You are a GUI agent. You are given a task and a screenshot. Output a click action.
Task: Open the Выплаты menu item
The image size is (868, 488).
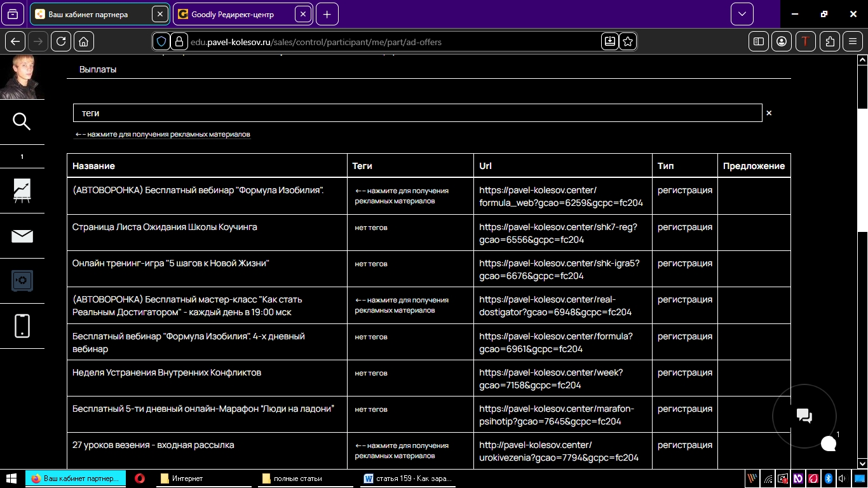(98, 69)
